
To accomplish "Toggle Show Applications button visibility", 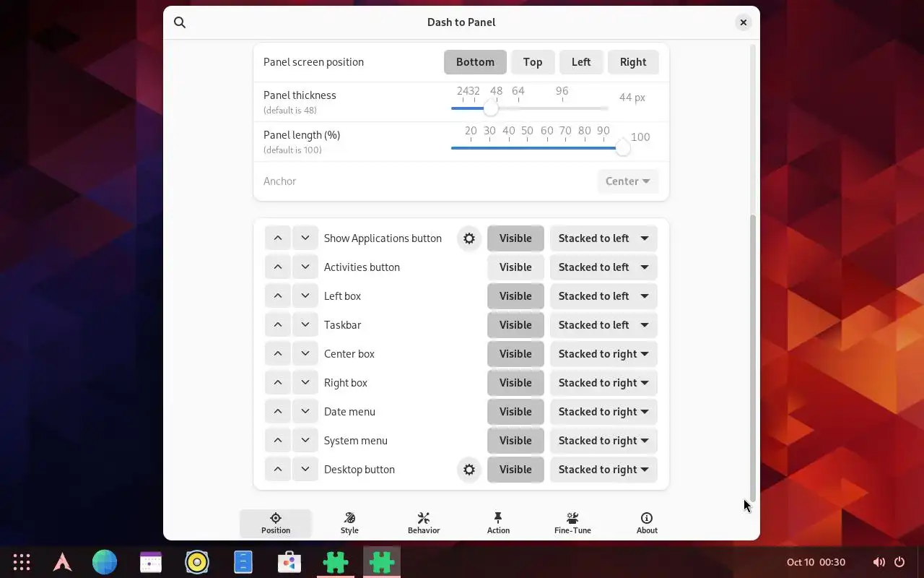I will tap(515, 238).
